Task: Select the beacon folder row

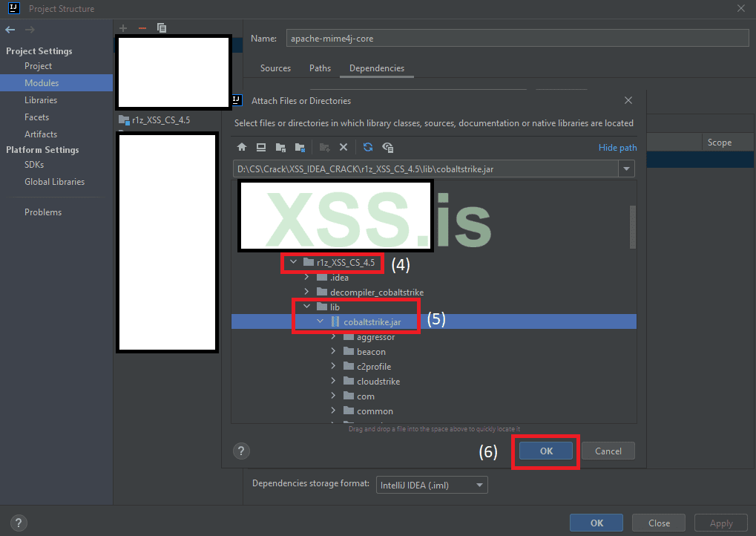Action: click(434, 352)
